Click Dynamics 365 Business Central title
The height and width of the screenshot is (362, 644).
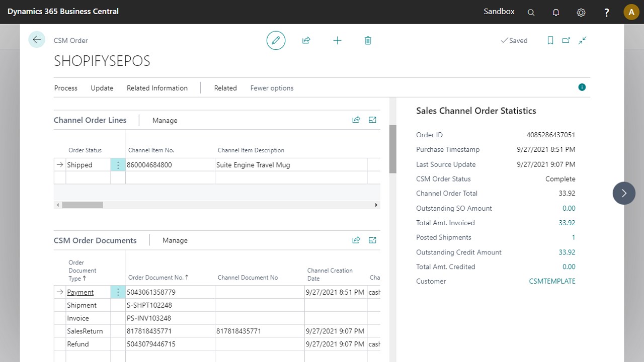[63, 11]
